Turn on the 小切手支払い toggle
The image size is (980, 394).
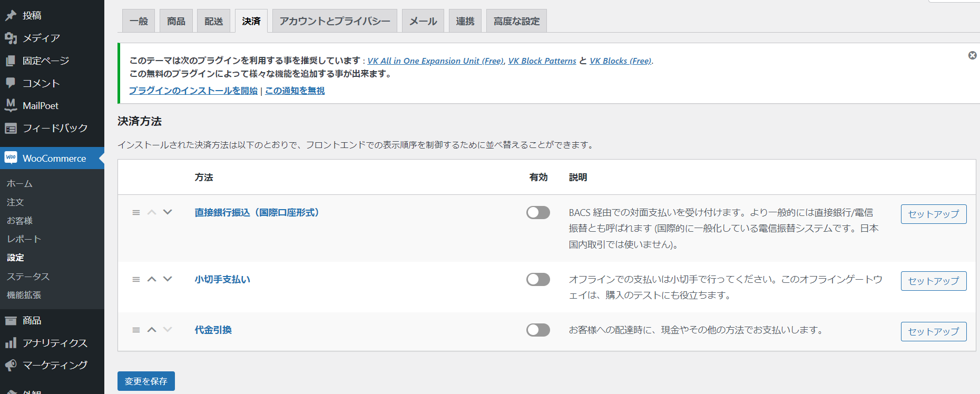pos(538,279)
